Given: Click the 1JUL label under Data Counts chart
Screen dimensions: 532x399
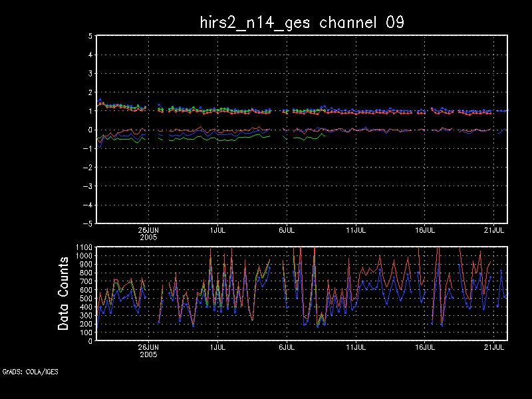Looking at the screenshot, I should pos(217,346).
